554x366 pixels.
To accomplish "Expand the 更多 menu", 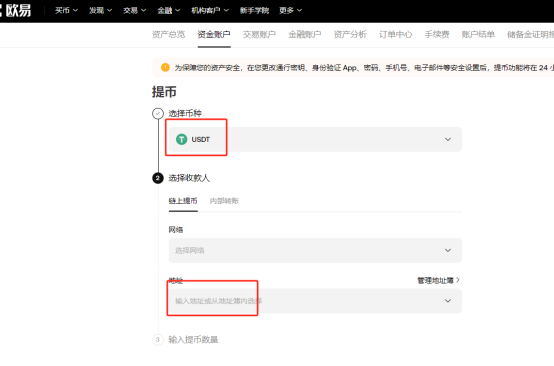I will click(x=290, y=11).
